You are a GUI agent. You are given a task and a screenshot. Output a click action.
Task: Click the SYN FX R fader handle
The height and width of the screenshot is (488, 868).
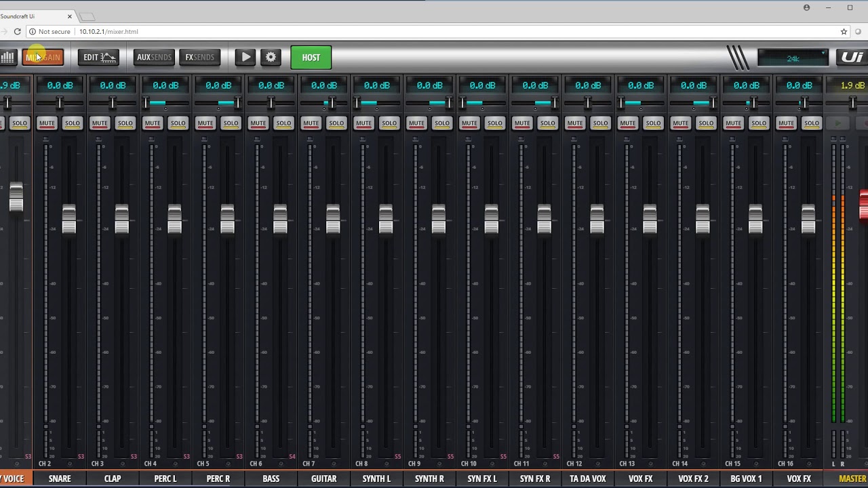[x=545, y=219]
